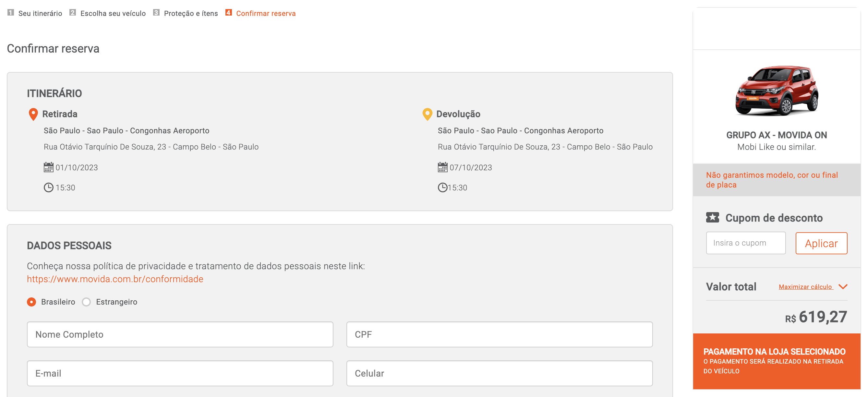Image resolution: width=868 pixels, height=397 pixels.
Task: Click calendar icon next to 07/10/2023
Action: click(442, 167)
